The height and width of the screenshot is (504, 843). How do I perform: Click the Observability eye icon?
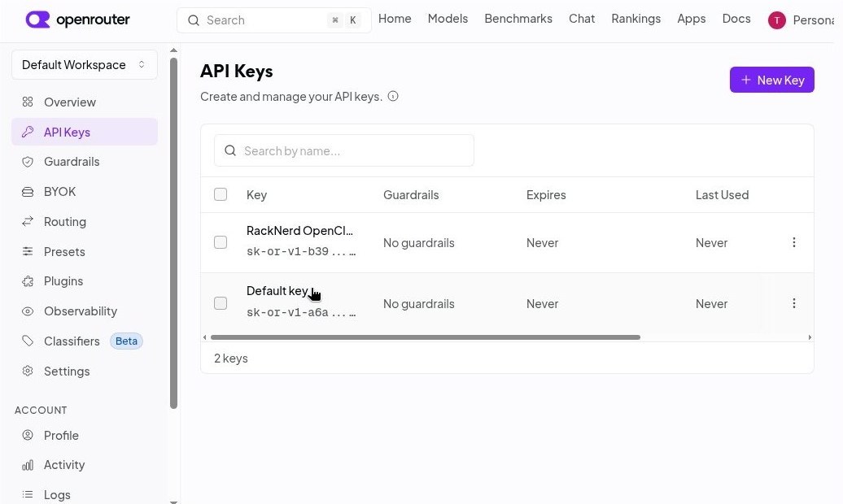coord(28,311)
